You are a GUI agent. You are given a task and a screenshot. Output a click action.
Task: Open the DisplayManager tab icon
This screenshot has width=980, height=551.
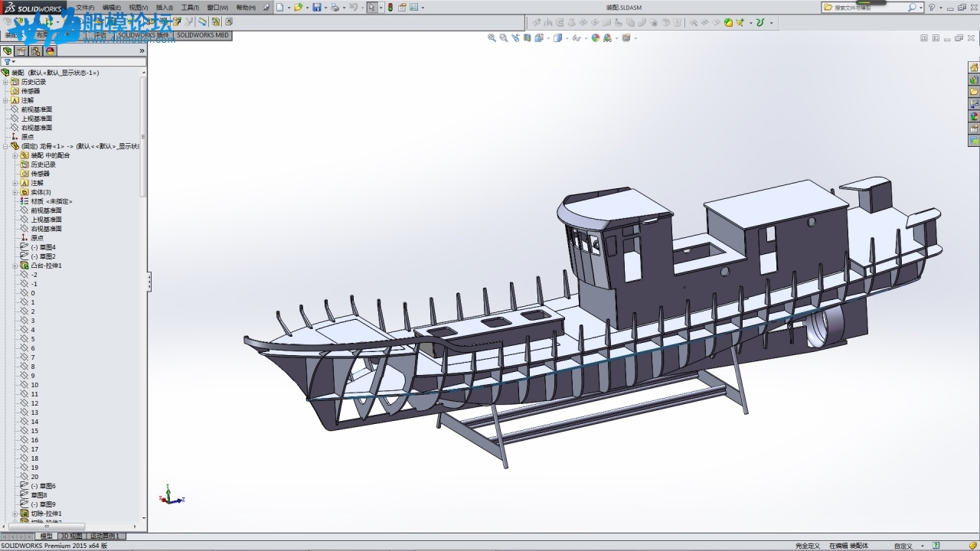(51, 51)
